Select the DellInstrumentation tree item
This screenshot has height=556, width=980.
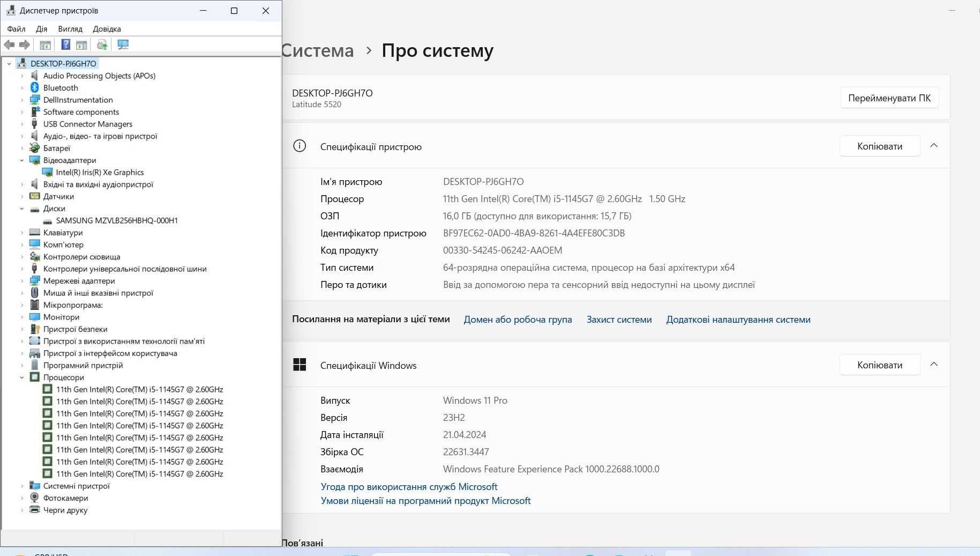(x=78, y=100)
